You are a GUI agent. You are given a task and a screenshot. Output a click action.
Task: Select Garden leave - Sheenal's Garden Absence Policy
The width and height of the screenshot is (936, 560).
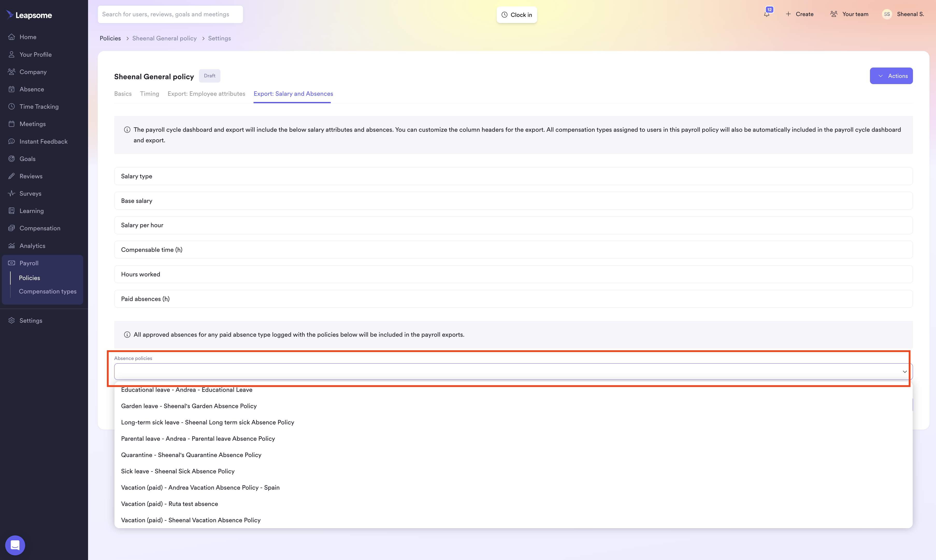pos(514,406)
